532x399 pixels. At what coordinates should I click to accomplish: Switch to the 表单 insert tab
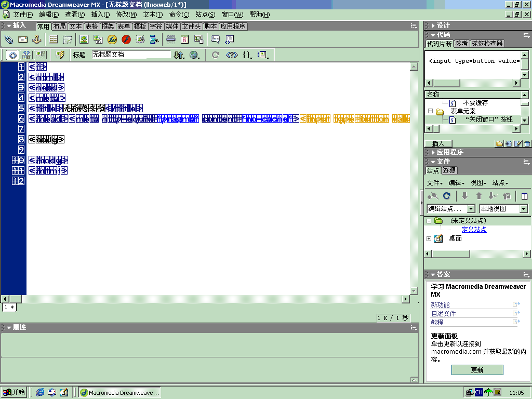(x=124, y=26)
